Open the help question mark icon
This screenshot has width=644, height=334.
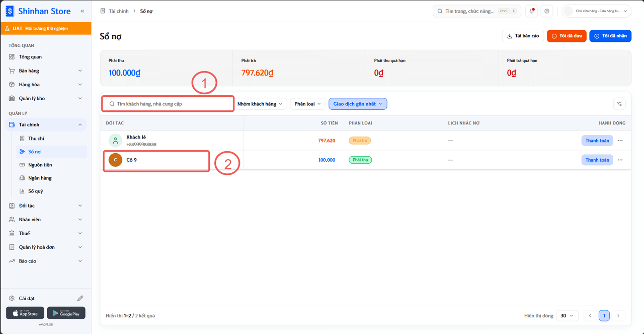(547, 11)
